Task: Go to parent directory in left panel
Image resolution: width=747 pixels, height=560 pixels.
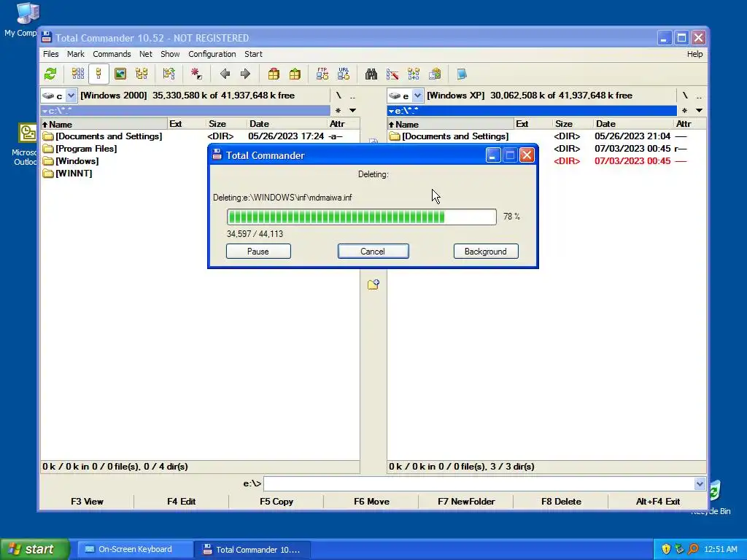Action: [352, 96]
